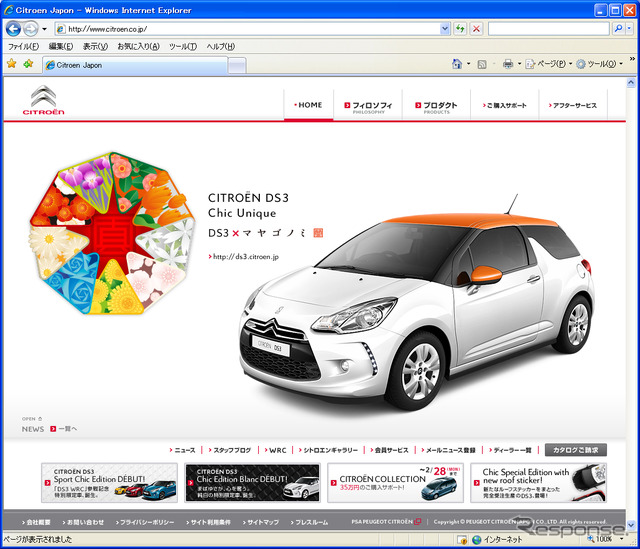This screenshot has width=640, height=549.
Task: Click the address bar URL field
Action: point(247,29)
